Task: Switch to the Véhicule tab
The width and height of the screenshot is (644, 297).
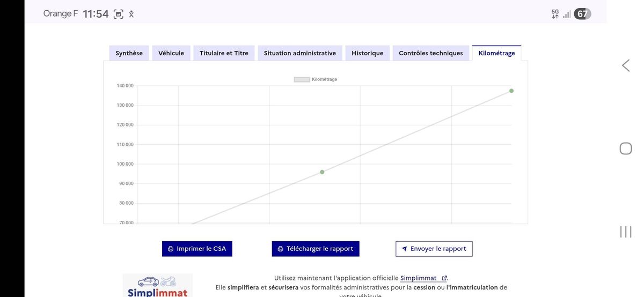Action: (171, 53)
